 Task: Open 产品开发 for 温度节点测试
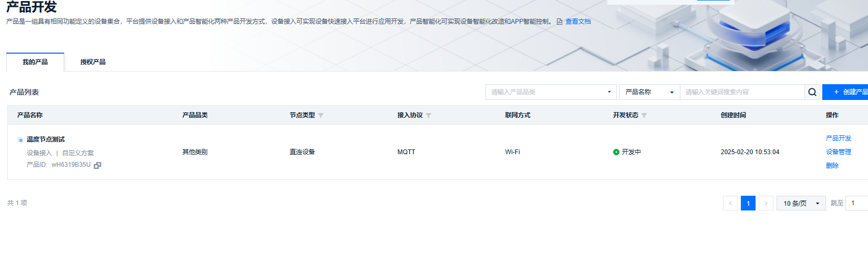point(838,138)
